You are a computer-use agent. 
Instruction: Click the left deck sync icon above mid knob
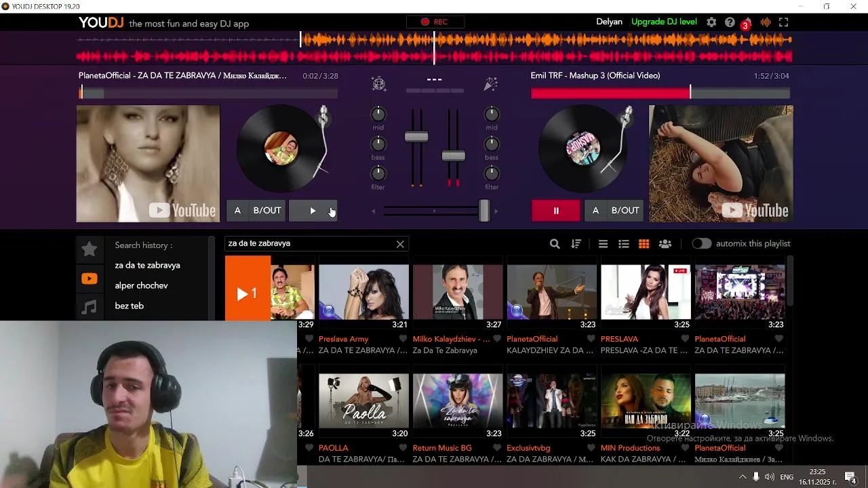(378, 84)
